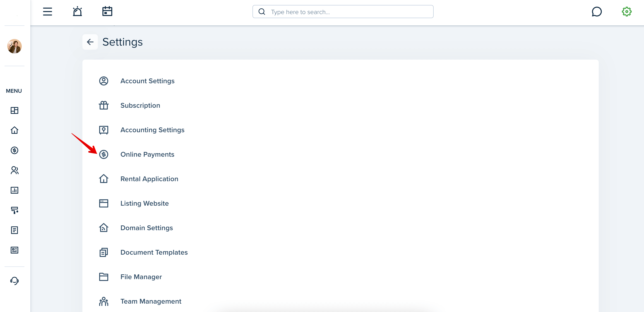
Task: Open the reports chart icon in sidebar
Action: [x=14, y=190]
